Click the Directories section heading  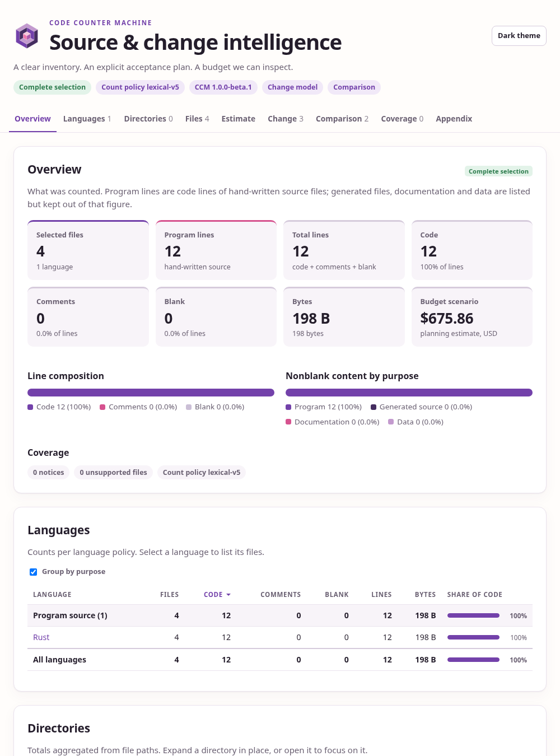coord(59,729)
